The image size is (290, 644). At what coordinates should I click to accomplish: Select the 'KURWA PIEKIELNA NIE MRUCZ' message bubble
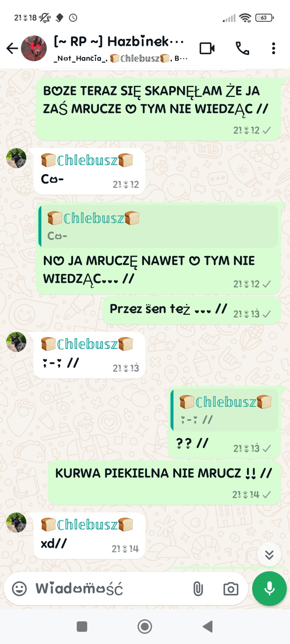pos(164,483)
